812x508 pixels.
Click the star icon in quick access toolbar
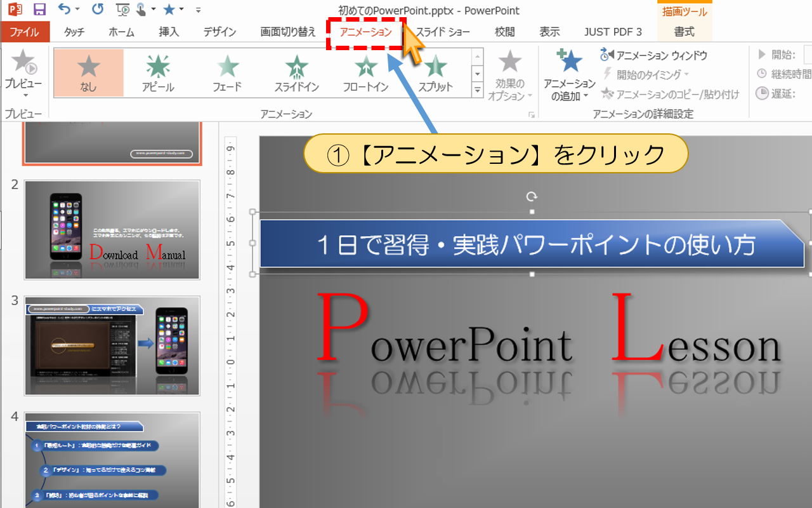tap(169, 10)
